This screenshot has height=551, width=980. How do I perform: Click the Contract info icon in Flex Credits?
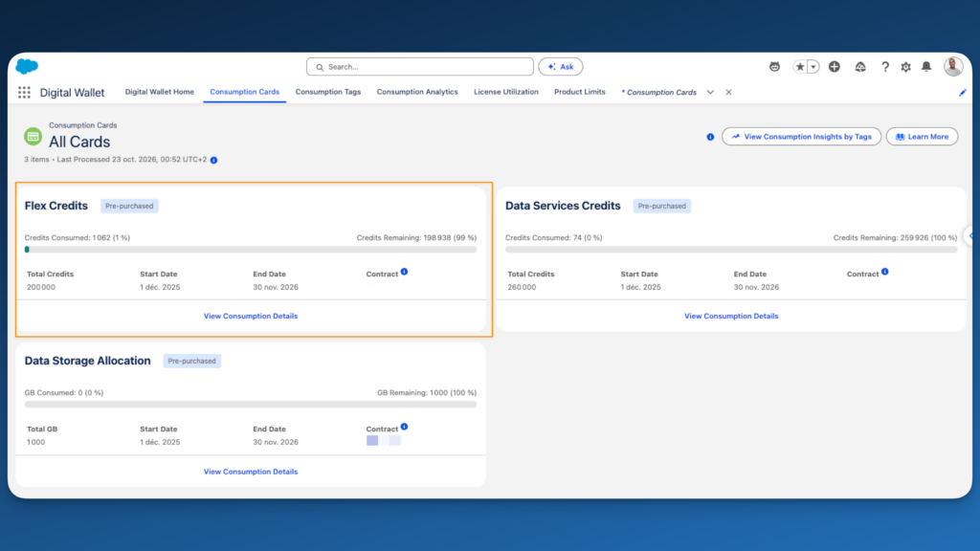[405, 272]
